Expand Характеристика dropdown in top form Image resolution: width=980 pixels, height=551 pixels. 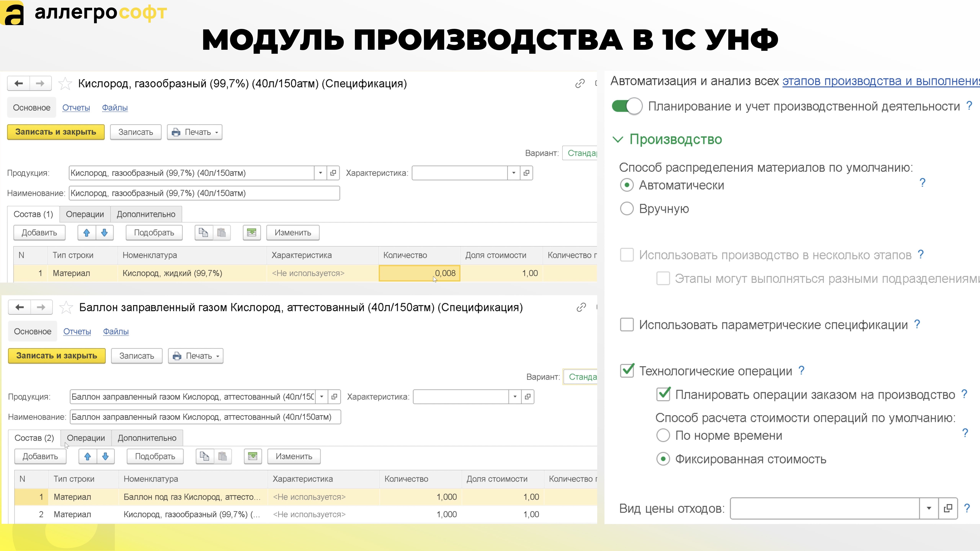[514, 173]
